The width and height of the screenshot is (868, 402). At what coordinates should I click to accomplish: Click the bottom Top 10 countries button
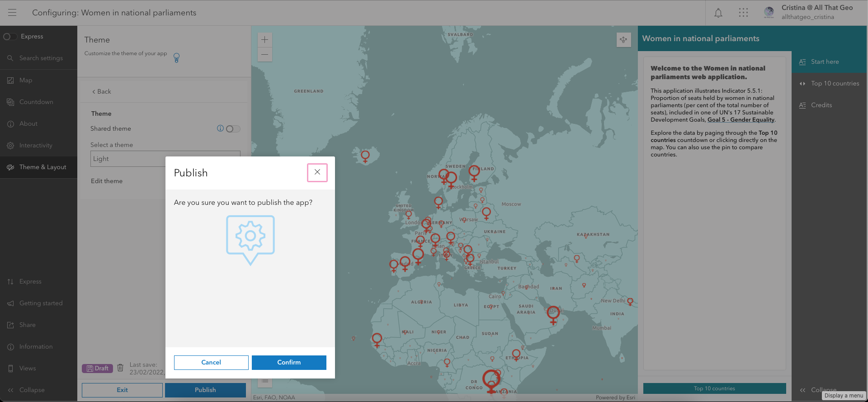coord(714,388)
